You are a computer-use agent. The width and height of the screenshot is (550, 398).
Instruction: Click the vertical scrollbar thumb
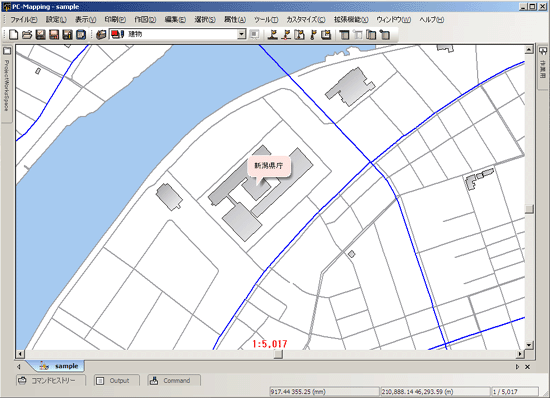click(529, 209)
